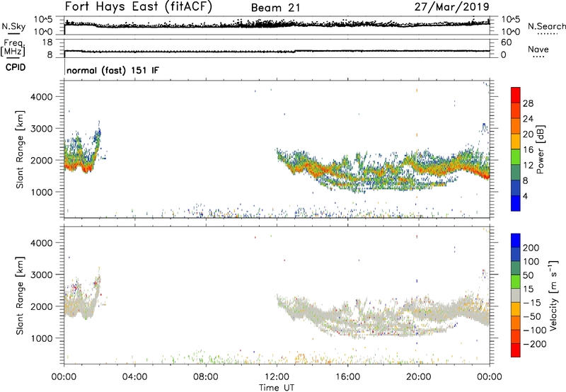Click the '12:00' time tick label
Screen dimensions: 566x392
(277, 377)
